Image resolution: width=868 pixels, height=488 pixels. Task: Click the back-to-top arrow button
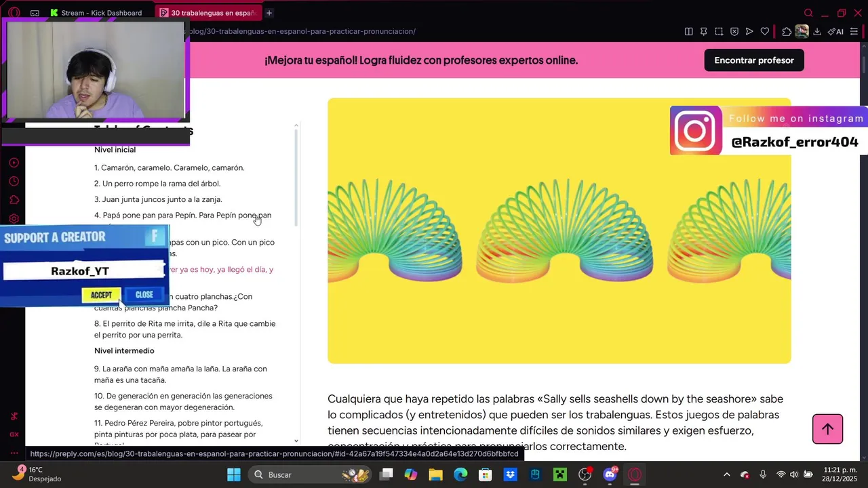827,429
